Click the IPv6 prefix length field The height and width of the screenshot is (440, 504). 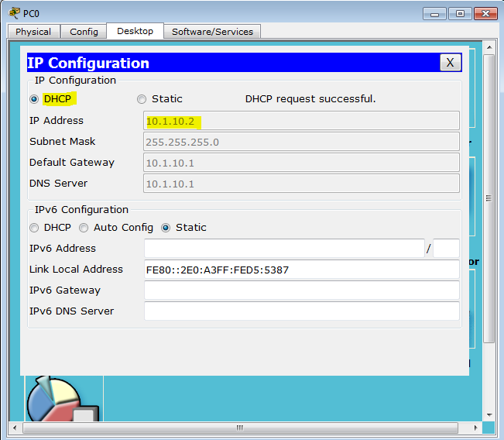pos(446,249)
